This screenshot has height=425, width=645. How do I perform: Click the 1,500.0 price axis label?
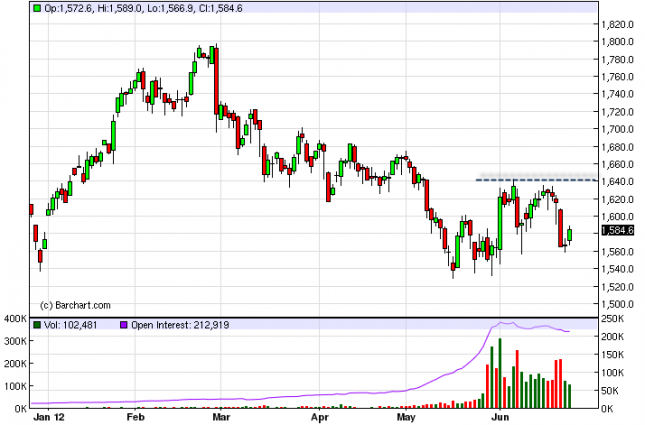pyautogui.click(x=617, y=304)
